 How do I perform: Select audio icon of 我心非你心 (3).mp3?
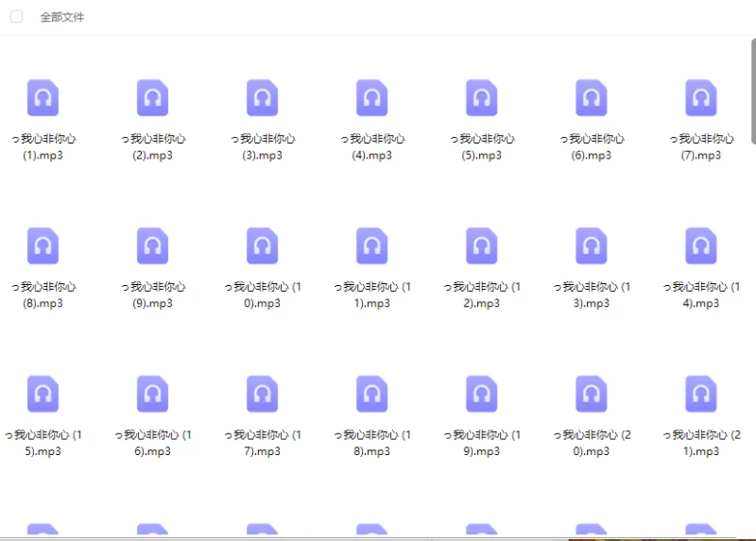[x=263, y=98]
